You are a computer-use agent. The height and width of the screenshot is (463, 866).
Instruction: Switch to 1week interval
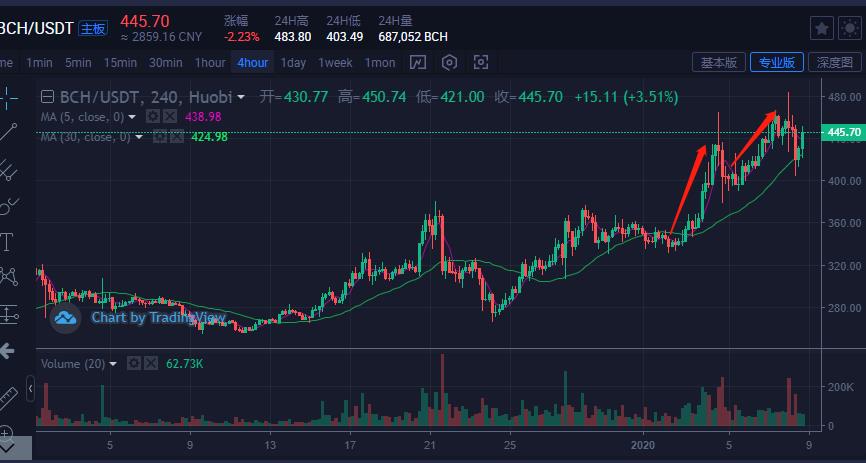tap(335, 63)
